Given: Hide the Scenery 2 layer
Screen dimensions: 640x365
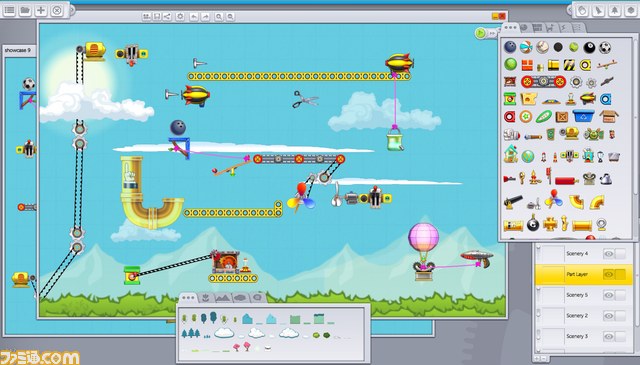Looking at the screenshot, I should [x=608, y=316].
